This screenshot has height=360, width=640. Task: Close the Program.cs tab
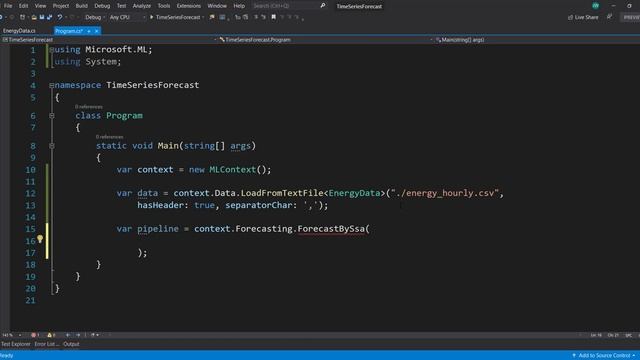[x=97, y=31]
